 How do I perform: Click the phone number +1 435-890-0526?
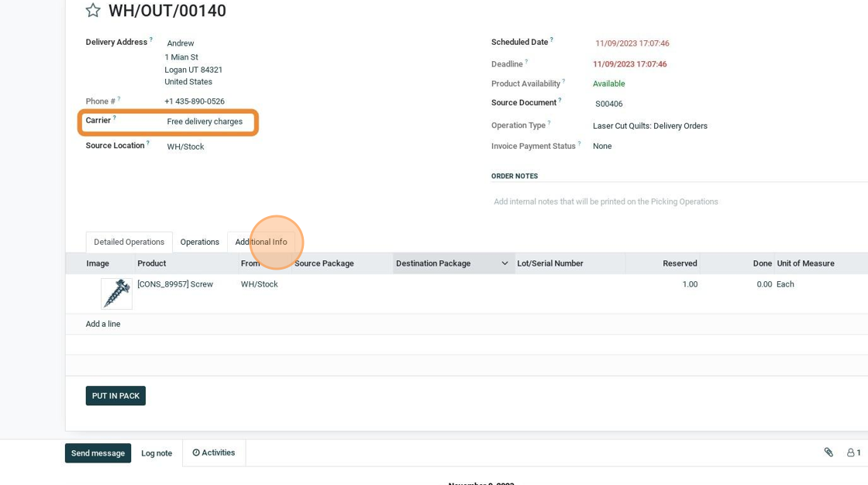(x=195, y=101)
